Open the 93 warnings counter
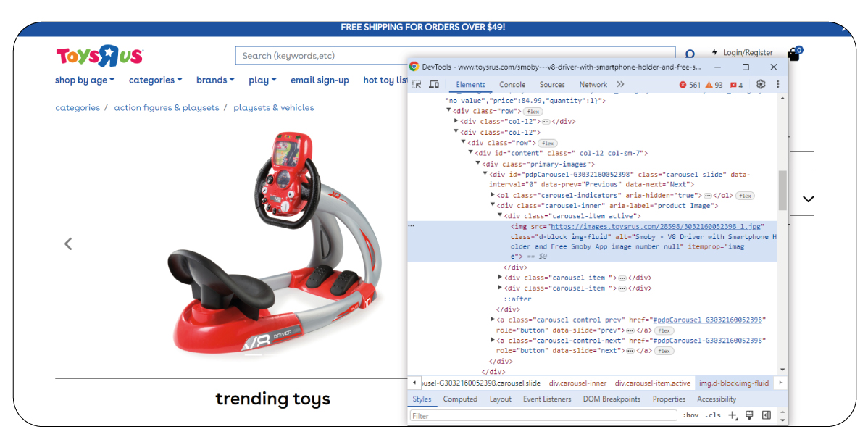Screen dimensions: 868x445 (714, 85)
